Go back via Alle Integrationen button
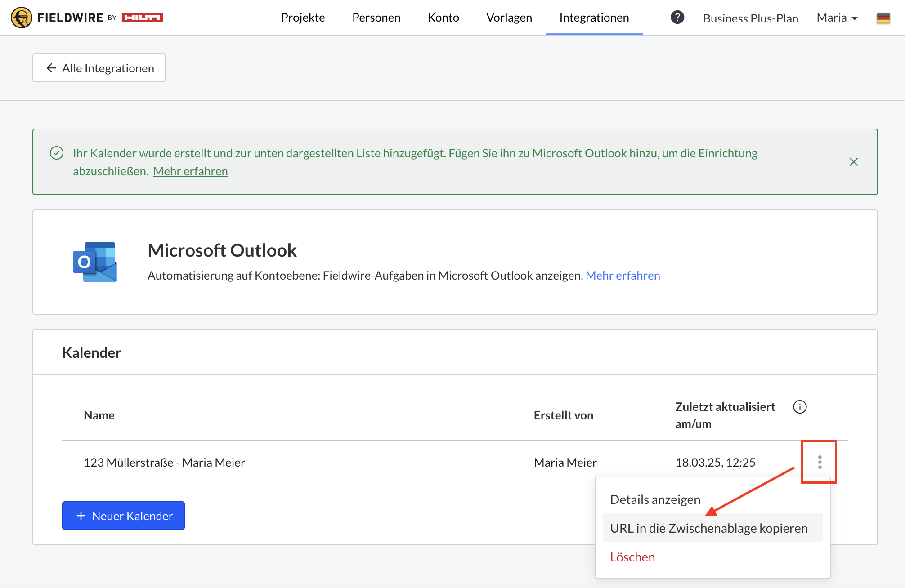Image resolution: width=905 pixels, height=588 pixels. (99, 68)
